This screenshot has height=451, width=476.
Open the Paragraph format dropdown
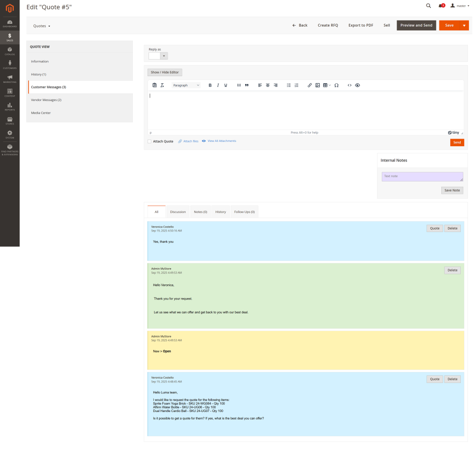[186, 85]
